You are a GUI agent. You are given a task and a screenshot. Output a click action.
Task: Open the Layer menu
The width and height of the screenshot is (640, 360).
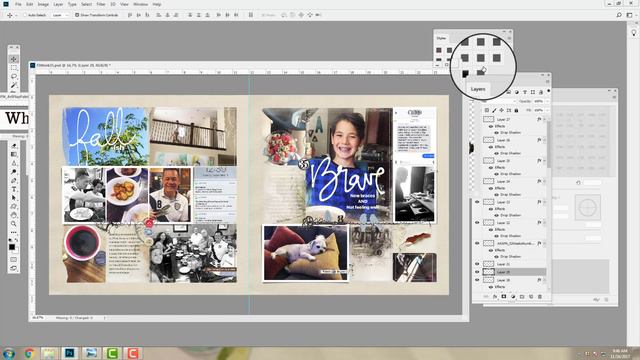tap(58, 4)
